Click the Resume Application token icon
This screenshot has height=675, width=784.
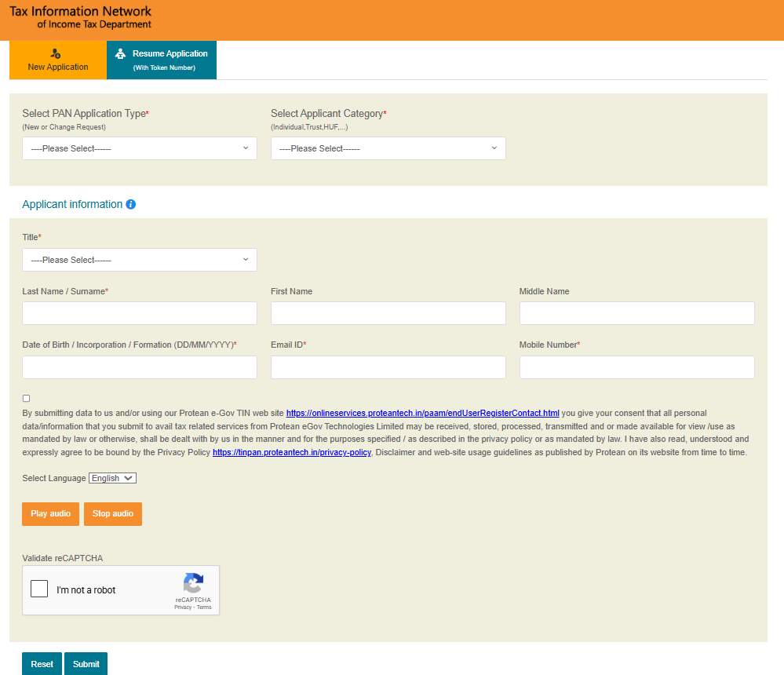coord(120,53)
